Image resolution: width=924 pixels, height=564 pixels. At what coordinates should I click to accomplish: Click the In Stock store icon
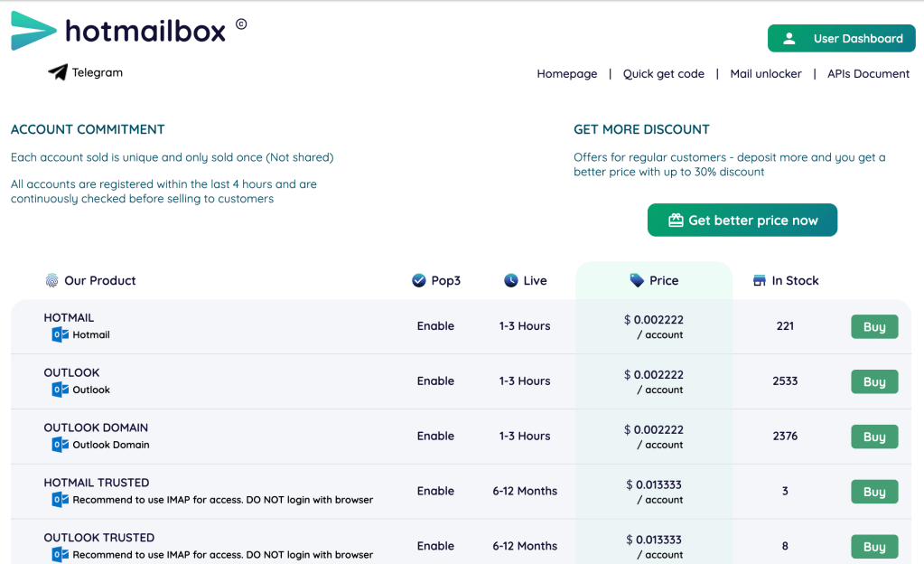(x=760, y=281)
